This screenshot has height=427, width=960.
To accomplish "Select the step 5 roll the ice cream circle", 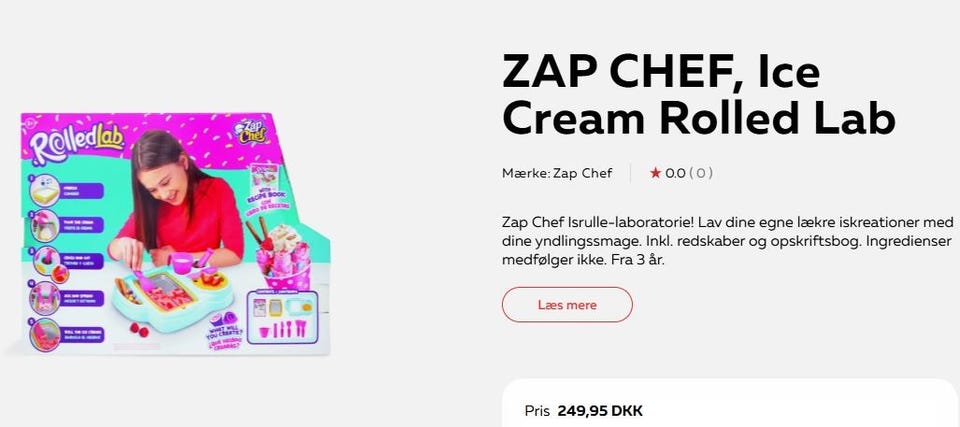I will click(45, 334).
